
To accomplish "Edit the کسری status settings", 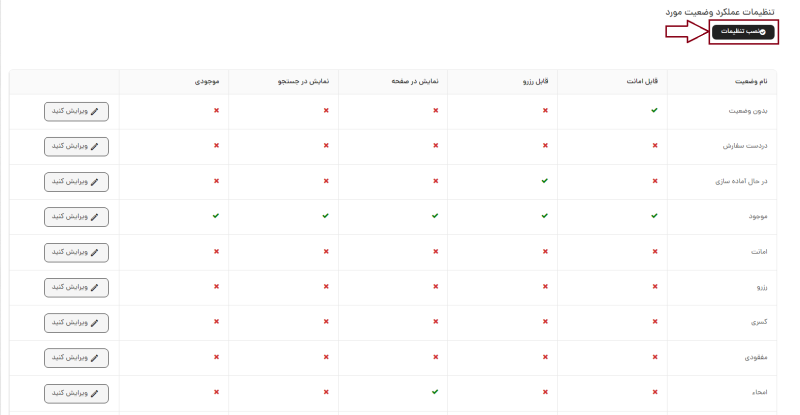I will [76, 322].
